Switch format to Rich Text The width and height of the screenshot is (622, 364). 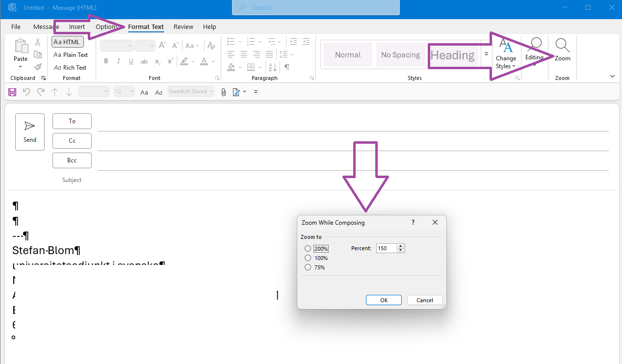(70, 68)
